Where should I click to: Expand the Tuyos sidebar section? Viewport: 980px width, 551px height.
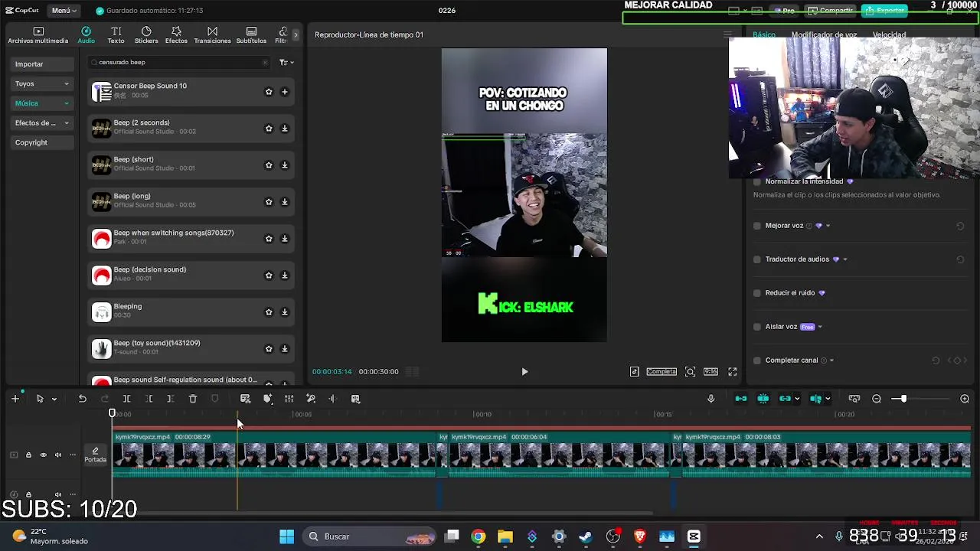(42, 83)
